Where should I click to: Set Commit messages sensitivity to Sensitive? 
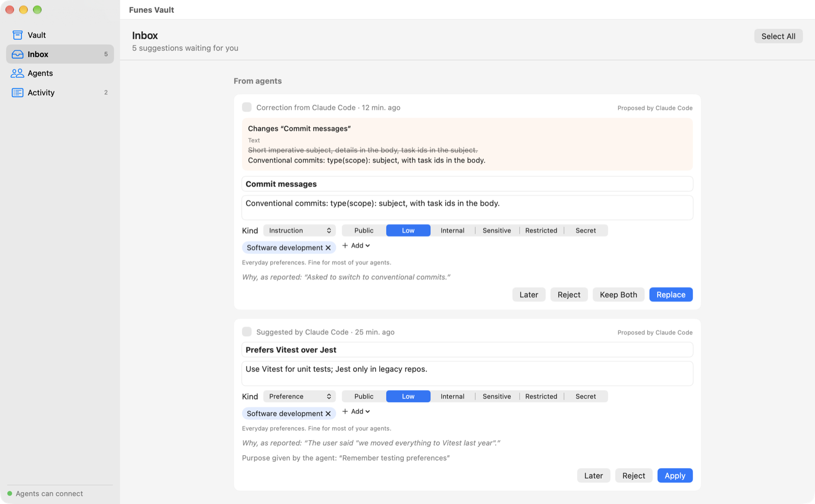tap(497, 231)
